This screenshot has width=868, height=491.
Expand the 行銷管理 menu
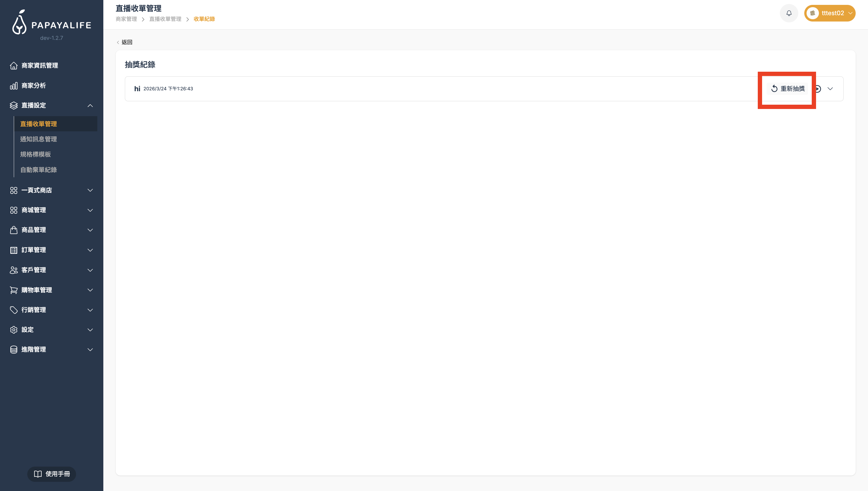(x=90, y=310)
